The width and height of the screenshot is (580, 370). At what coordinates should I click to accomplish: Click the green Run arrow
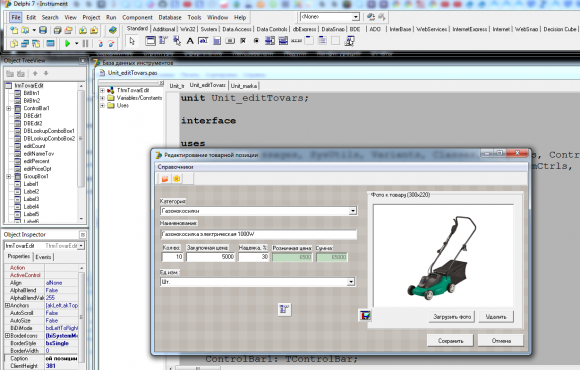coord(67,44)
